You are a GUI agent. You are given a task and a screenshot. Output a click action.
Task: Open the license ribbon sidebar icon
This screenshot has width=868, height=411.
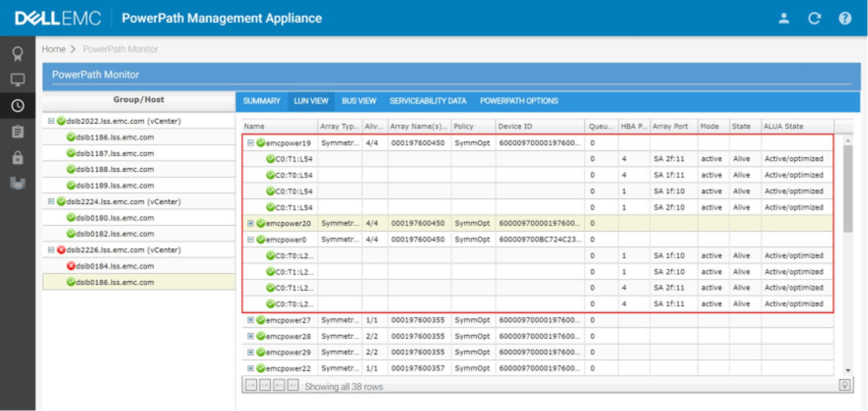coord(18,54)
